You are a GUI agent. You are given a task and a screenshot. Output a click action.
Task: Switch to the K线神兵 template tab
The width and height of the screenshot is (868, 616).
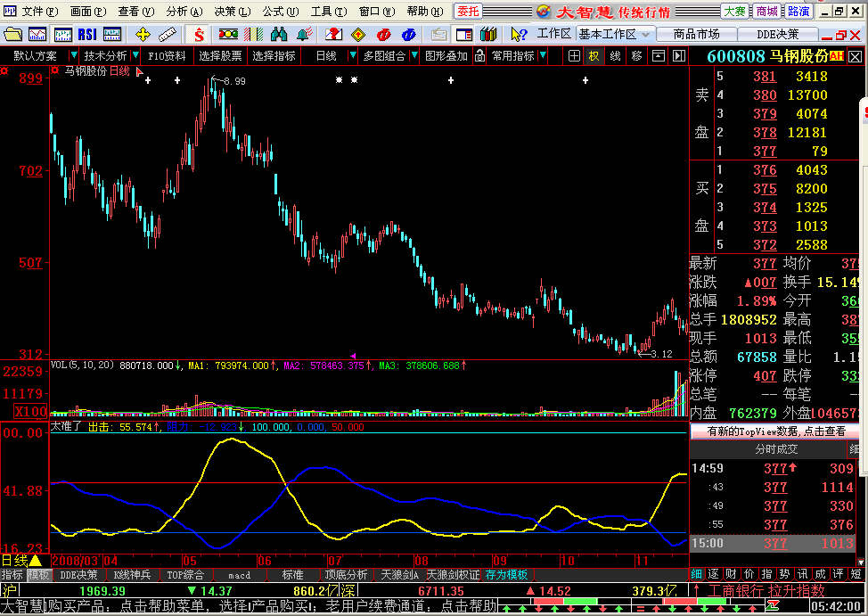pyautogui.click(x=132, y=575)
